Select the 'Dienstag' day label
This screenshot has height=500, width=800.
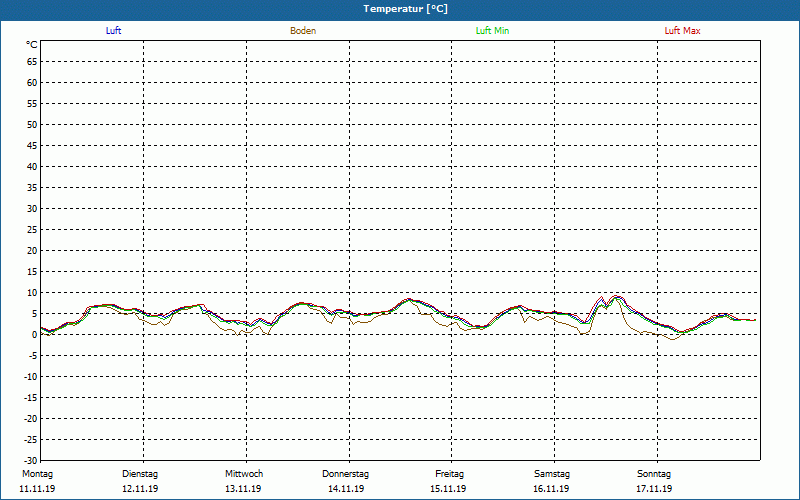click(140, 474)
